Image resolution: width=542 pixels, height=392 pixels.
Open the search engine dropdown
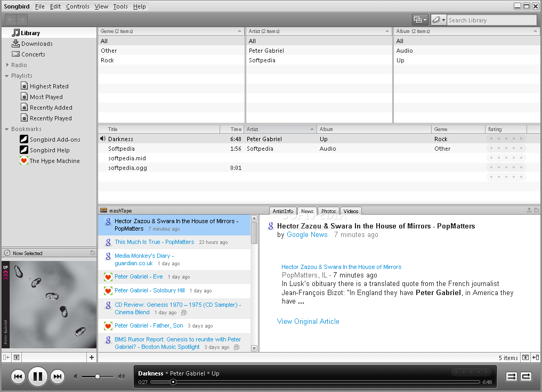pyautogui.click(x=439, y=20)
